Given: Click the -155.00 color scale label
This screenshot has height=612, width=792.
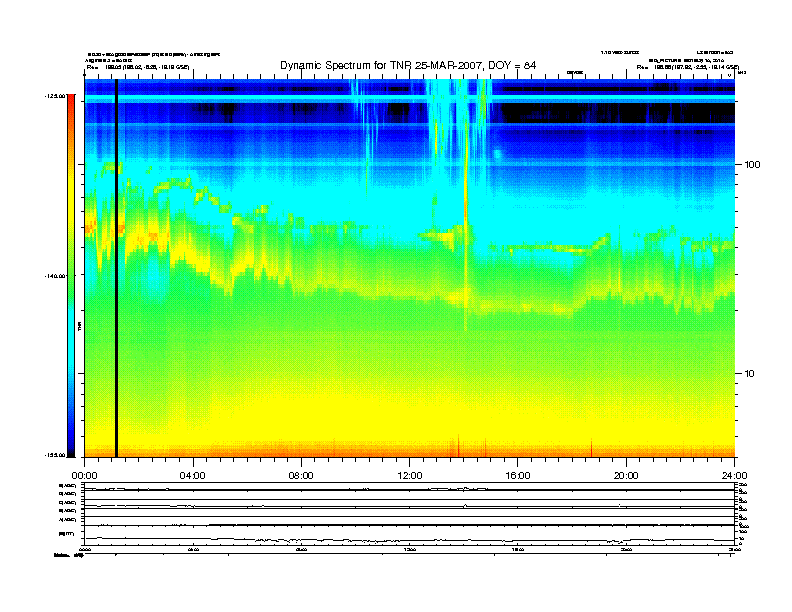Looking at the screenshot, I should click(x=54, y=455).
